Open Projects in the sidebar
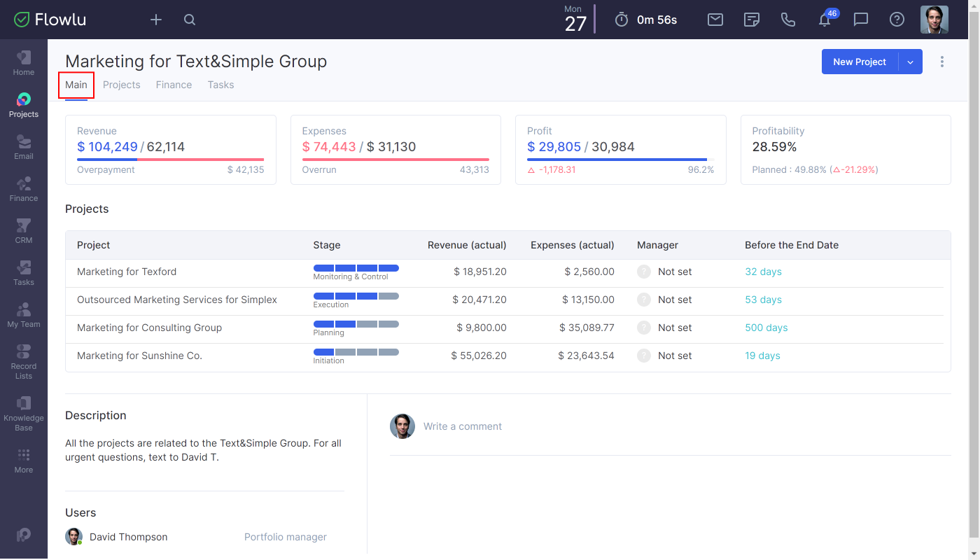 tap(24, 105)
